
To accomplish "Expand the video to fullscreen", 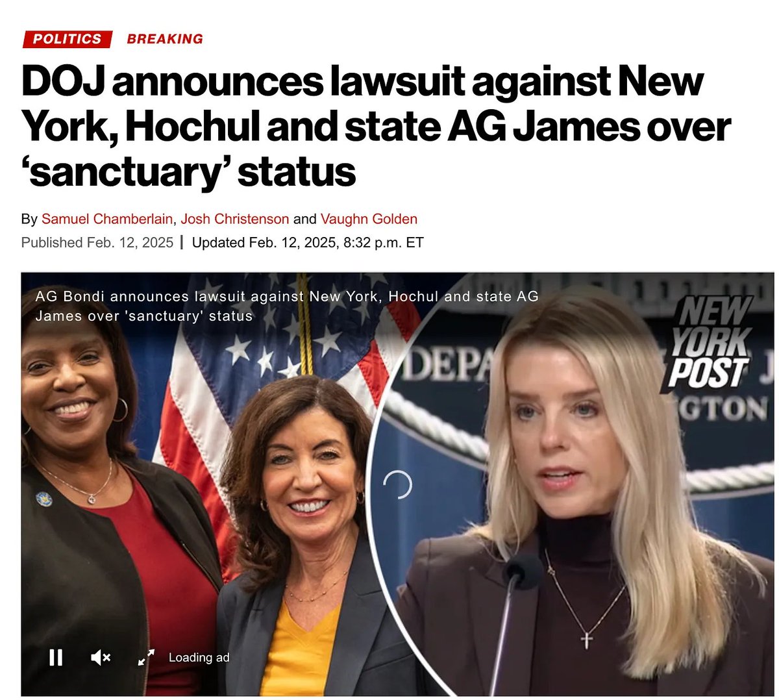I will tap(146, 657).
